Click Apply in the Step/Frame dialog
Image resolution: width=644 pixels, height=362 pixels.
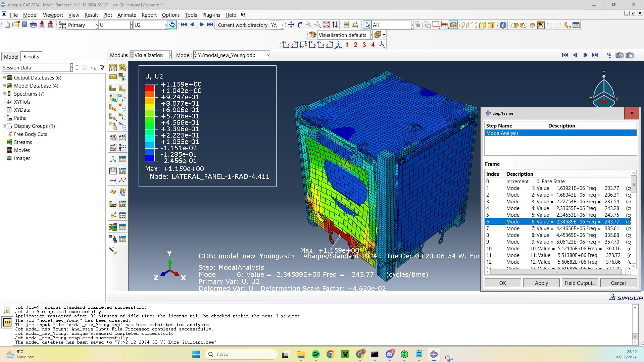(x=541, y=283)
